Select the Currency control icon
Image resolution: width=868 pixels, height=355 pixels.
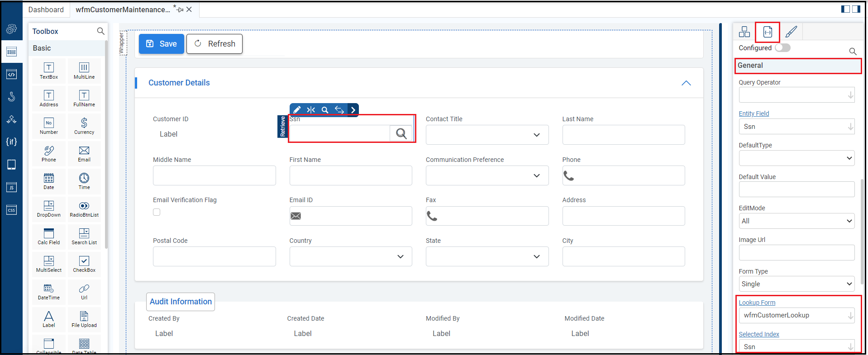[84, 125]
